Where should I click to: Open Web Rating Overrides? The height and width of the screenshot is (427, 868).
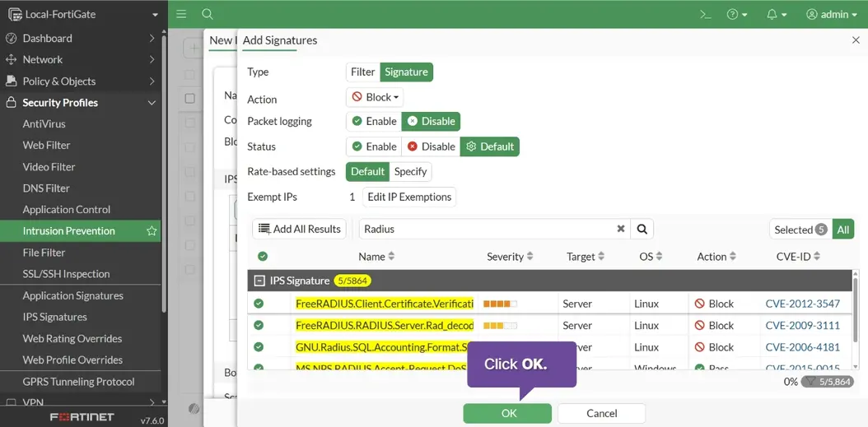pos(72,338)
